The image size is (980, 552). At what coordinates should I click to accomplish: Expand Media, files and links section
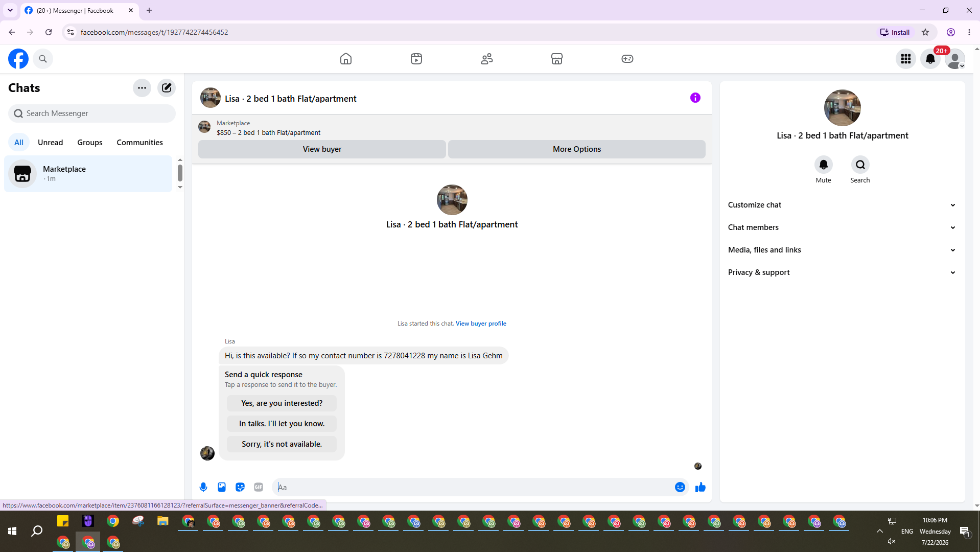click(842, 250)
